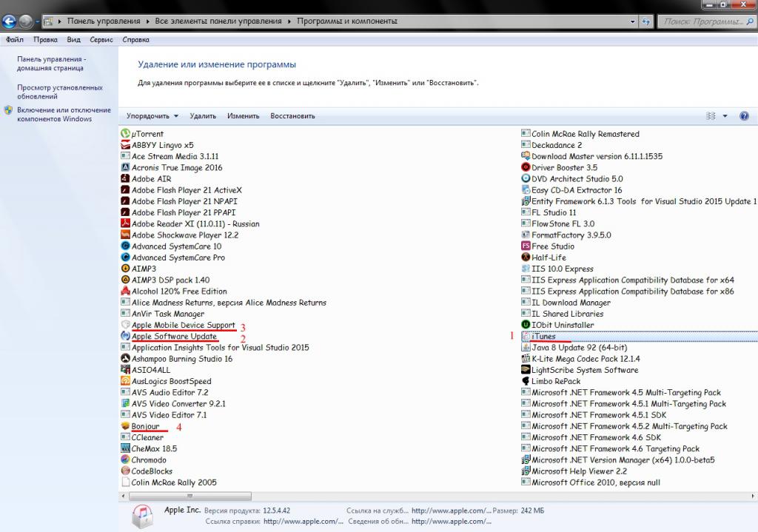Click the µTorrent program icon
Image resolution: width=758 pixels, height=532 pixels.
tap(125, 134)
